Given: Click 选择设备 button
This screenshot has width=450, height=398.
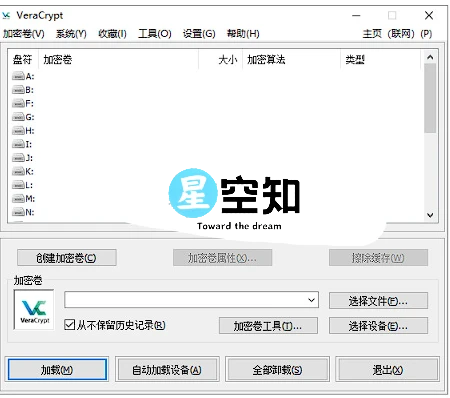Looking at the screenshot, I should pos(378,325).
